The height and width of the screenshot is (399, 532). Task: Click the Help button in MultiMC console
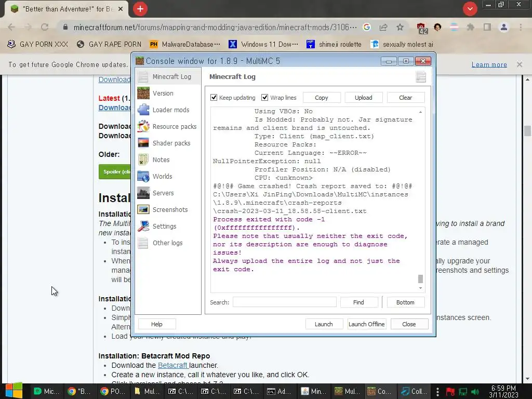[x=157, y=324]
